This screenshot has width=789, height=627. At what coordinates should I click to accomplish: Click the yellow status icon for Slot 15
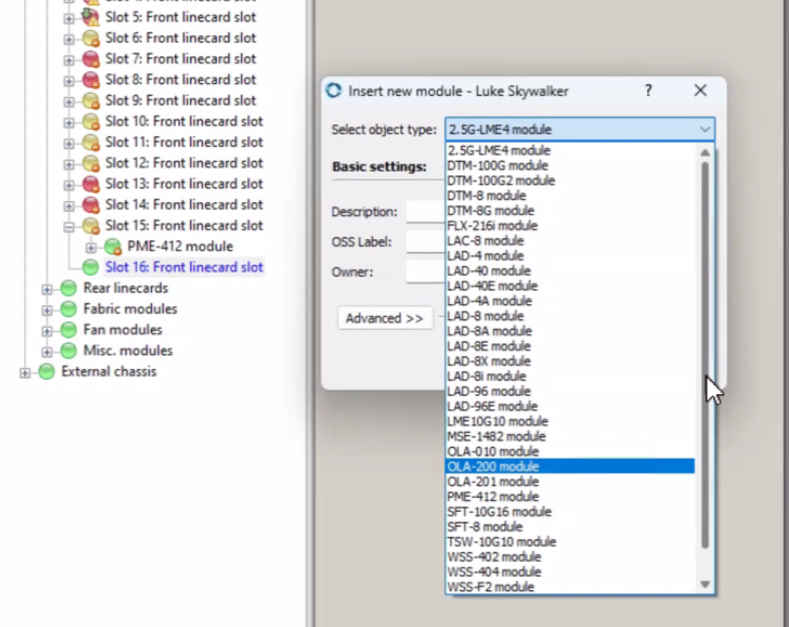click(x=91, y=226)
